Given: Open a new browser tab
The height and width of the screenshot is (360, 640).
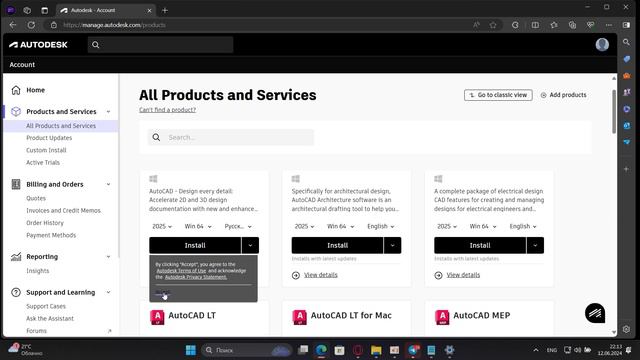Looking at the screenshot, I should point(165,10).
